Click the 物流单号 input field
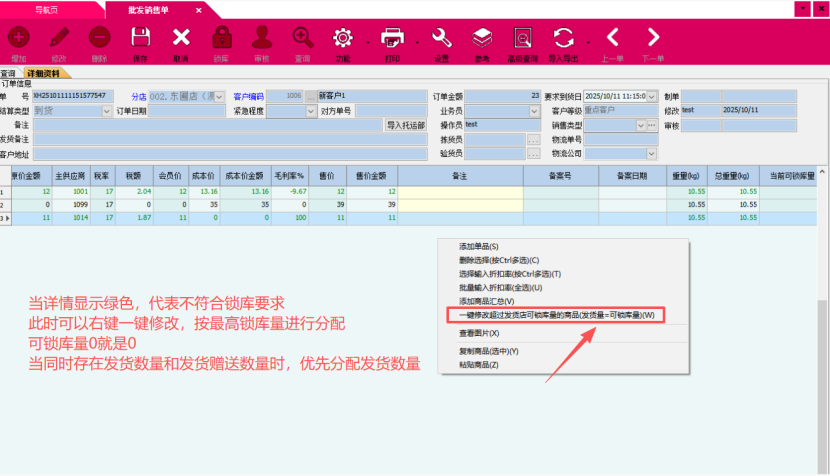Screen dimensions: 830x476 pyautogui.click(x=621, y=140)
